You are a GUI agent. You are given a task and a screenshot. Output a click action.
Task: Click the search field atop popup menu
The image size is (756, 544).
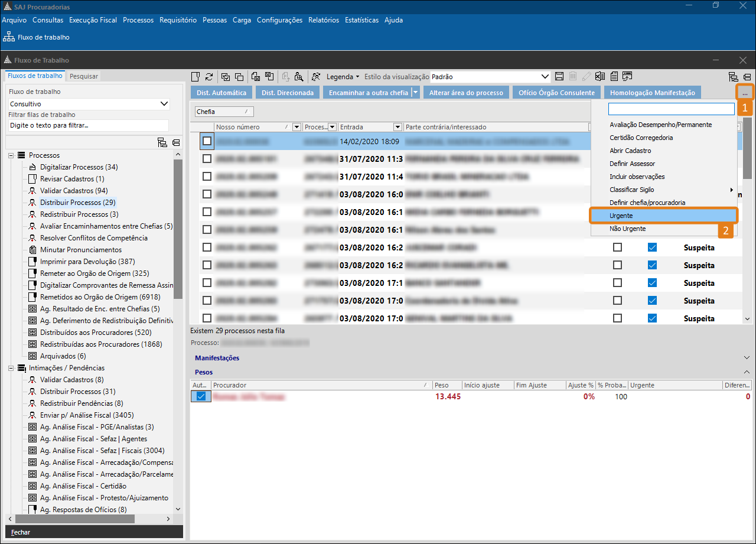tap(671, 109)
